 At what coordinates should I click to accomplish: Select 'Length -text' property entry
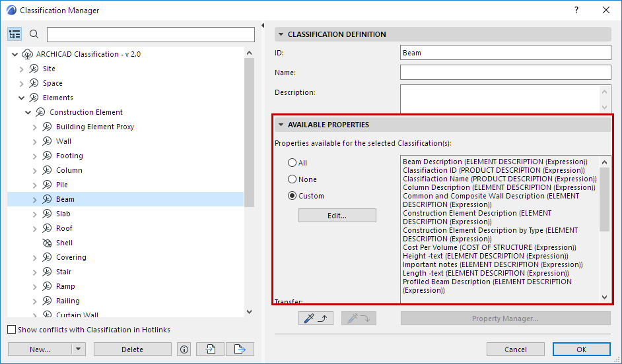coord(486,273)
